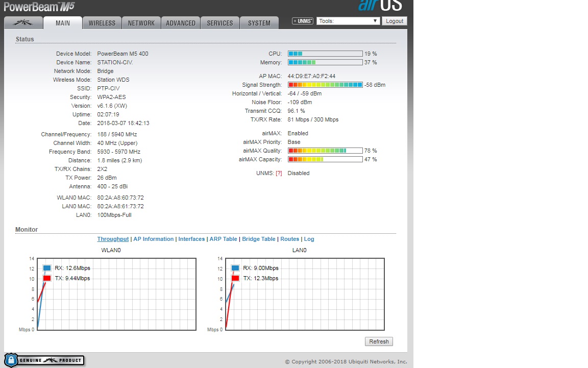Image resolution: width=588 pixels, height=368 pixels.
Task: Open the Ubiquiti logo tab
Action: point(23,23)
